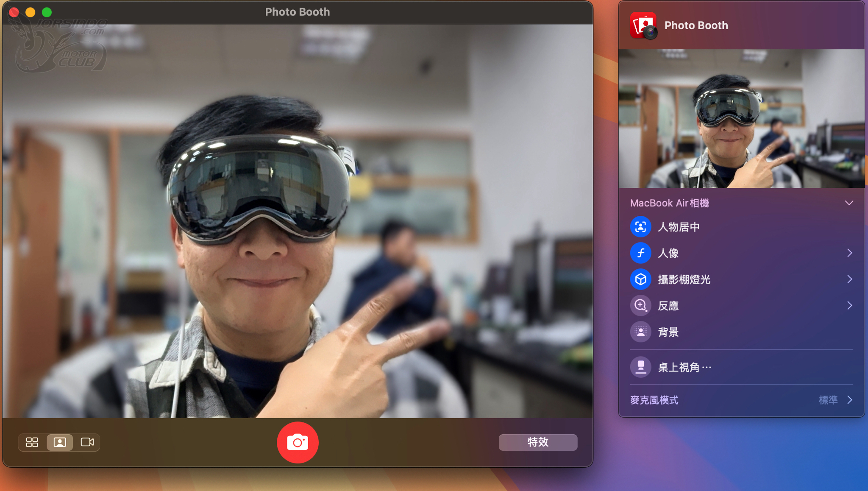
Task: Click the 標準 microphone mode value
Action: click(x=828, y=400)
